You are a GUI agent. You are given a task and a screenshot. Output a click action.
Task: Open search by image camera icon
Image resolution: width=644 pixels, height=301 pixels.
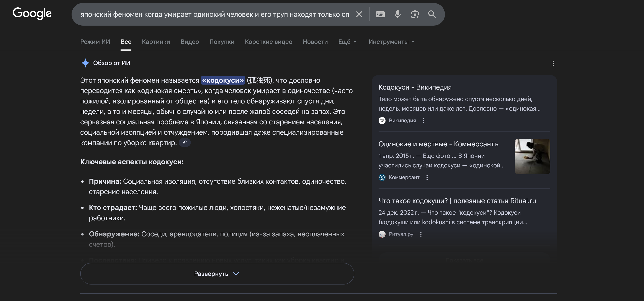coord(415,15)
